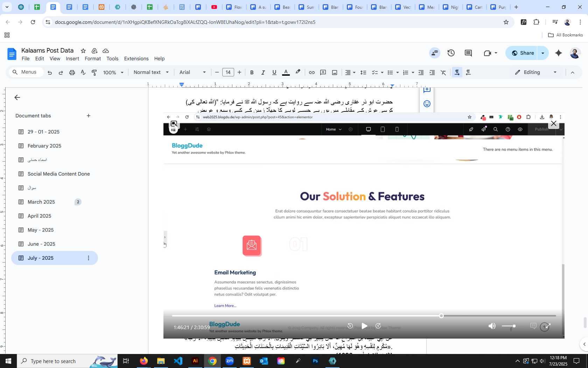Open the File menu

[26, 59]
